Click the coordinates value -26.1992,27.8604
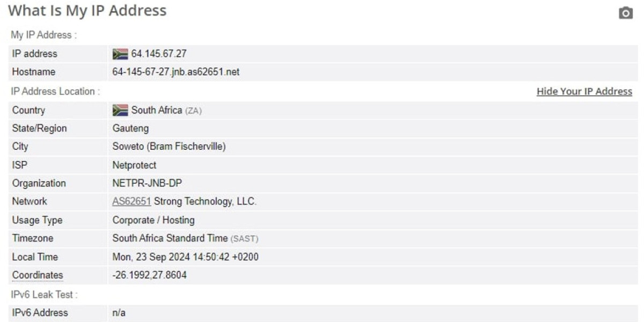Image resolution: width=644 pixels, height=322 pixels. pyautogui.click(x=150, y=275)
